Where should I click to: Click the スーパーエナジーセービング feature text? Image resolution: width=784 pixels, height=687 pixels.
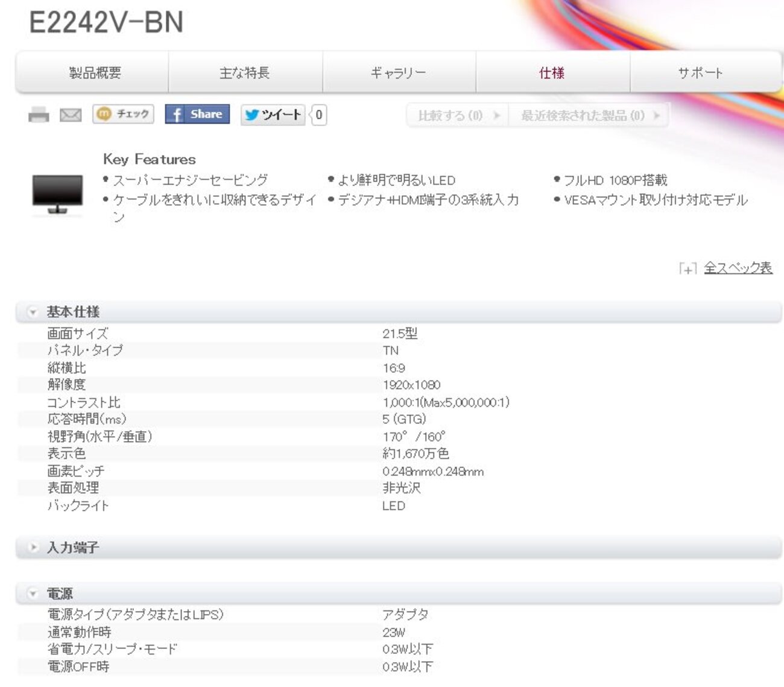click(191, 180)
